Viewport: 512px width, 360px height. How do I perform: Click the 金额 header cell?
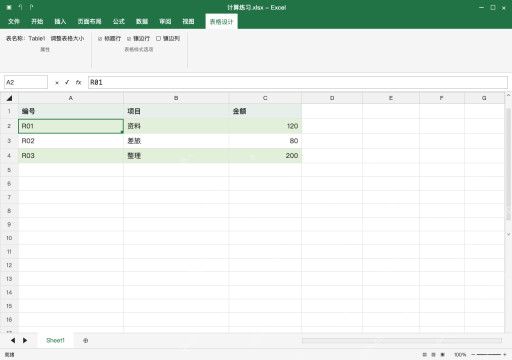pyautogui.click(x=265, y=111)
